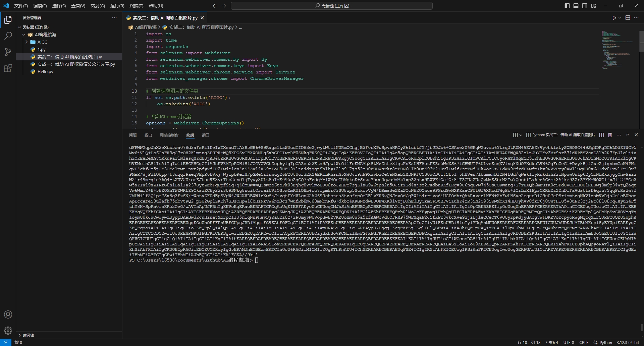Image resolution: width=644 pixels, height=346 pixels.
Task: Open the 终端(T) menu
Action: [136, 6]
